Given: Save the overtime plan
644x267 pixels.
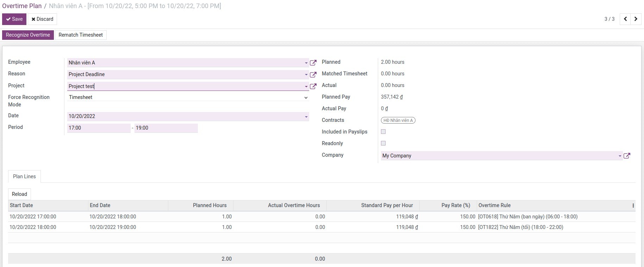Looking at the screenshot, I should tap(14, 19).
